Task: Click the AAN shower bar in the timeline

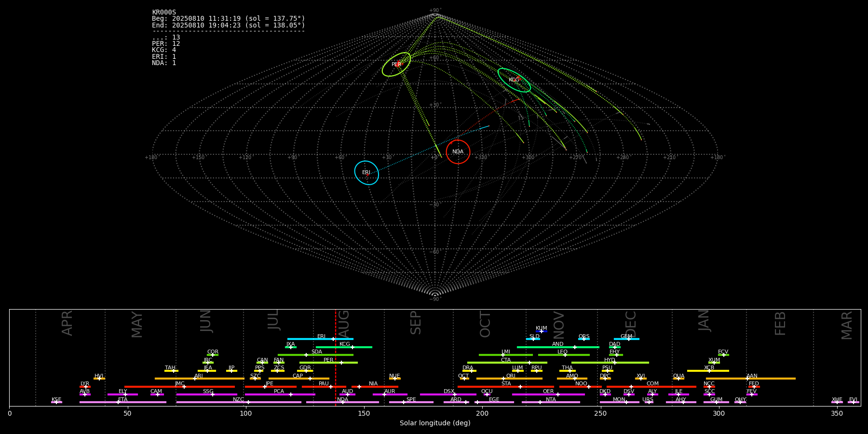Action: point(751,379)
